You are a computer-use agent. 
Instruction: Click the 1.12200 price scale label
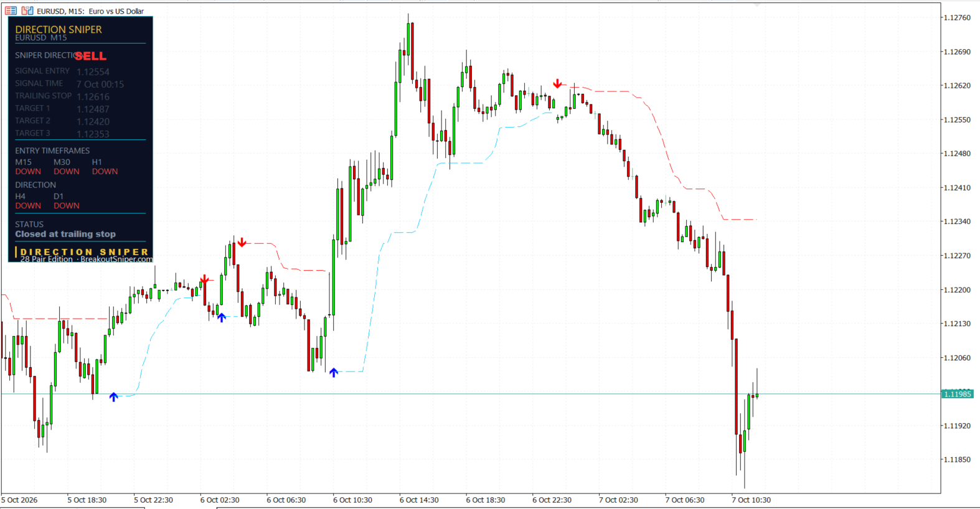[957, 289]
